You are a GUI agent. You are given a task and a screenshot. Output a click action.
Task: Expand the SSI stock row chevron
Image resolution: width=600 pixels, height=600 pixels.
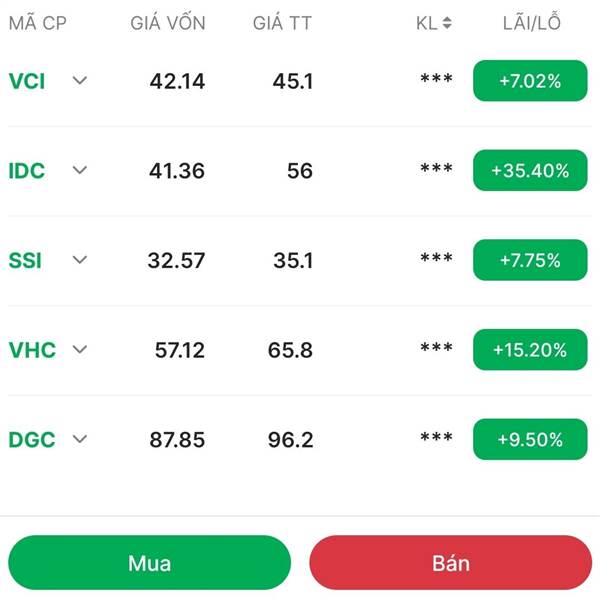pos(80,260)
